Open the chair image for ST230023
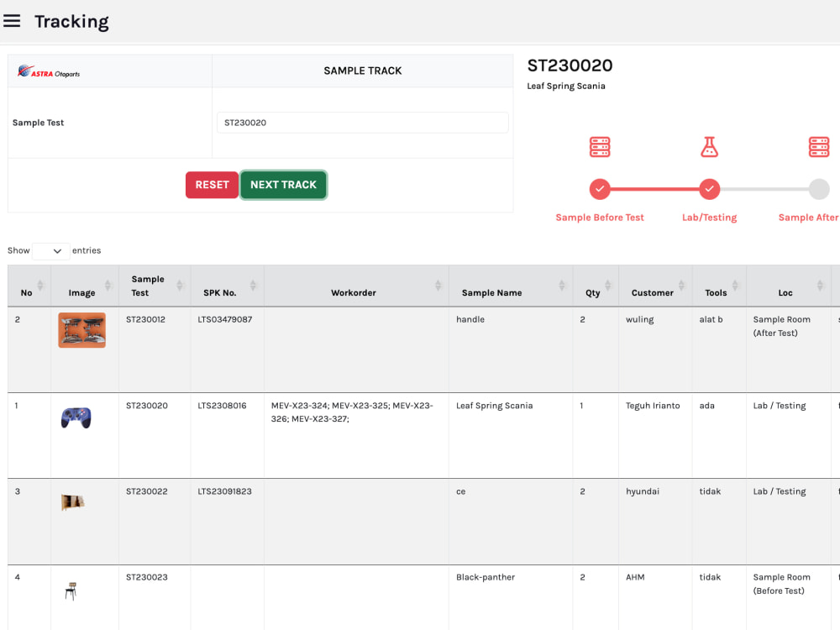 point(71,591)
